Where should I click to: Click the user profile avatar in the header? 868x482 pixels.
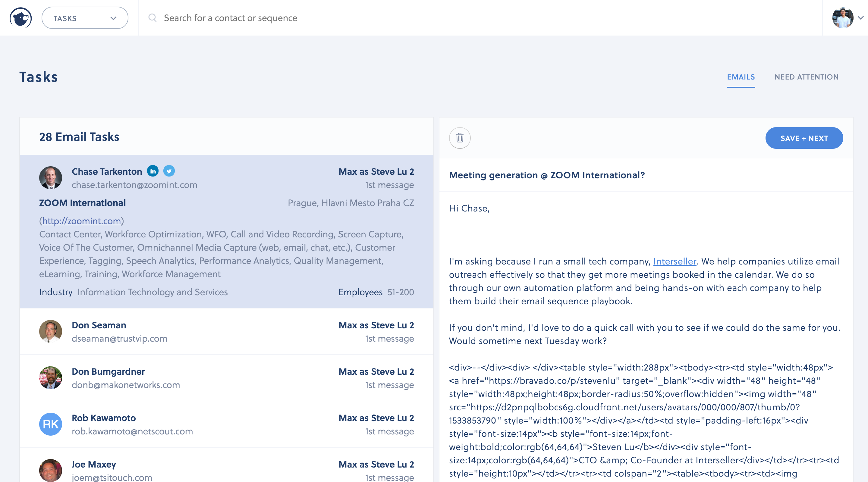[842, 18]
